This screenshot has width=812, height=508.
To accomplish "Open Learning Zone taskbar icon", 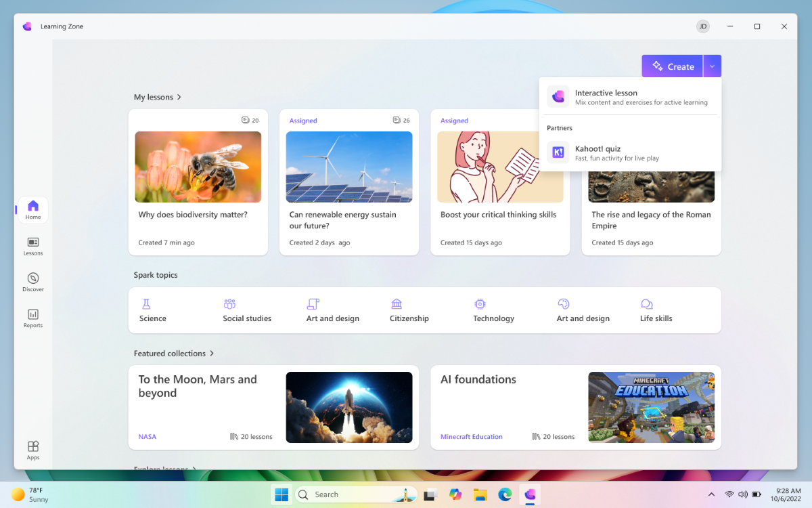I will (x=530, y=494).
